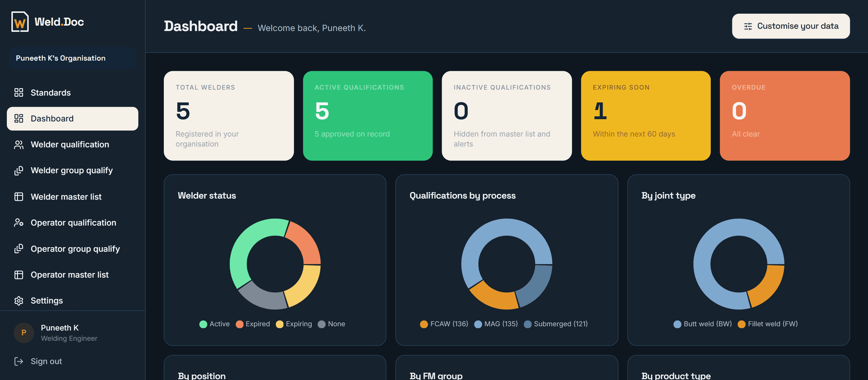The width and height of the screenshot is (868, 380).
Task: Click the Weld.Doc logo icon
Action: (20, 22)
